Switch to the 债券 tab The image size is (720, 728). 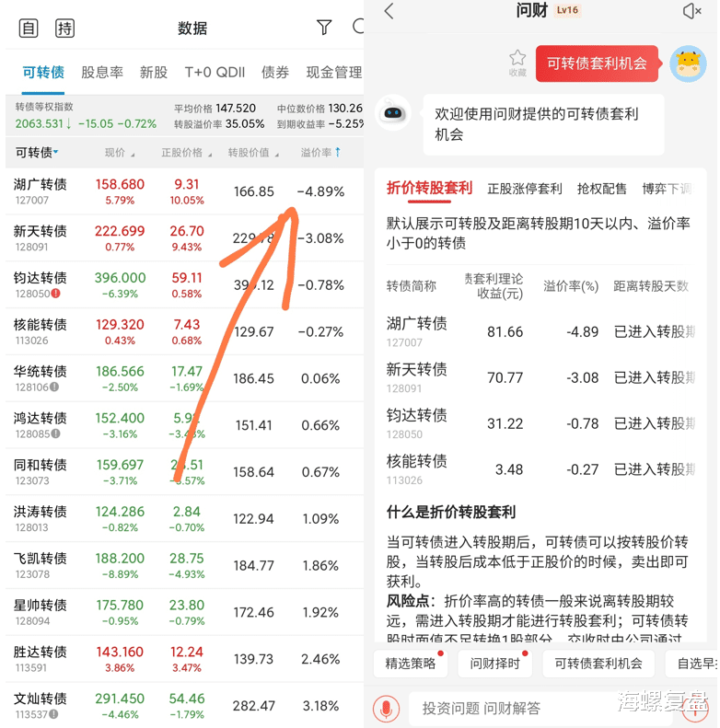tap(275, 73)
